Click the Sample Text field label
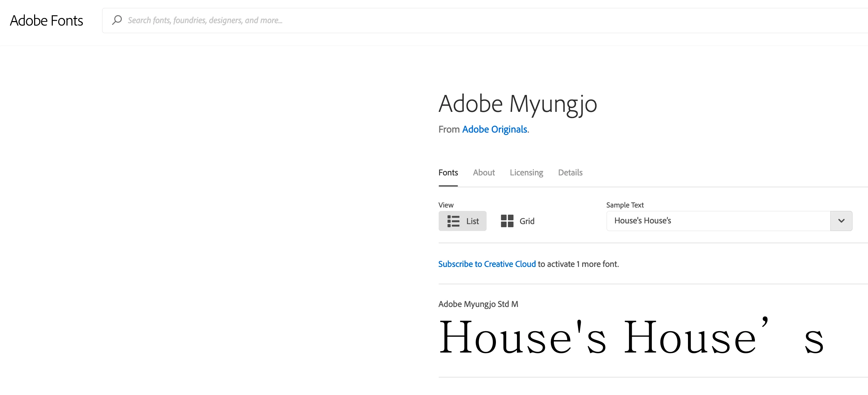The image size is (868, 395). coord(625,205)
